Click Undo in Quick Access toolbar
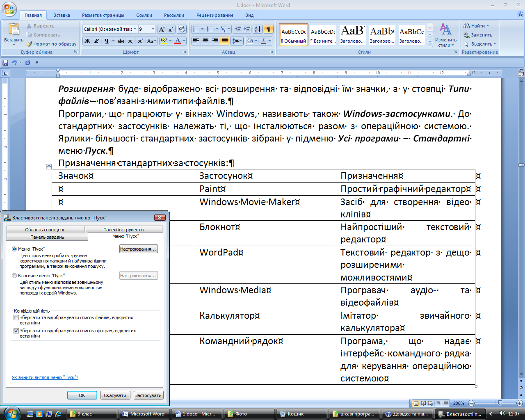 point(14,63)
